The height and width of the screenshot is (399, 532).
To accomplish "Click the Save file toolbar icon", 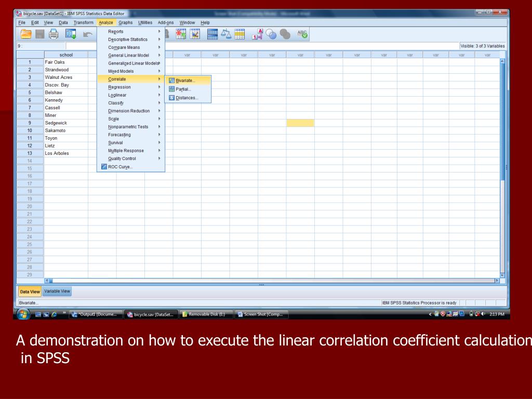I will (40, 34).
